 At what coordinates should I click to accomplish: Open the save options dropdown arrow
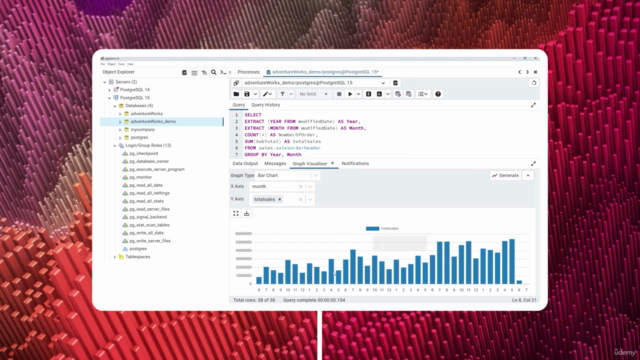[255, 94]
